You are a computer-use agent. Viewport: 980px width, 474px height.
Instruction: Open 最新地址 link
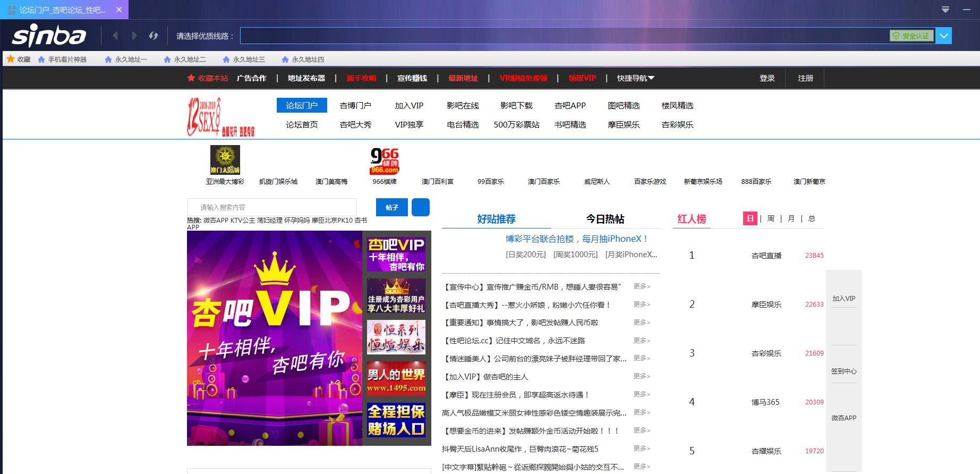pos(463,78)
